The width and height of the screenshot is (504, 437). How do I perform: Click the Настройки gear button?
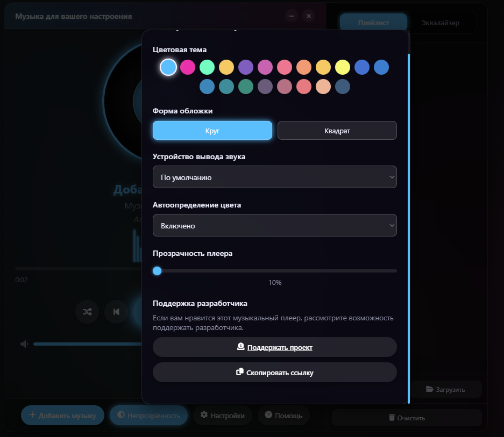coord(222,415)
